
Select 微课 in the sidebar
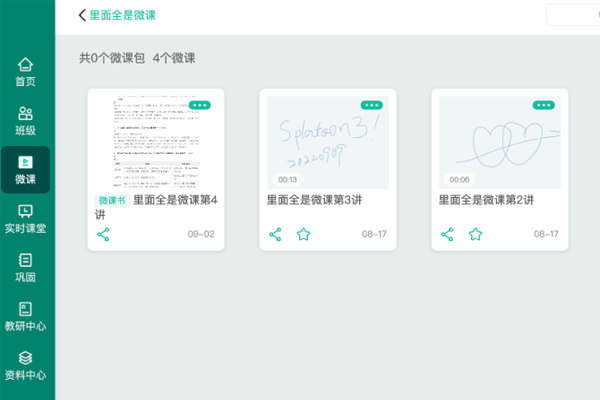click(26, 169)
